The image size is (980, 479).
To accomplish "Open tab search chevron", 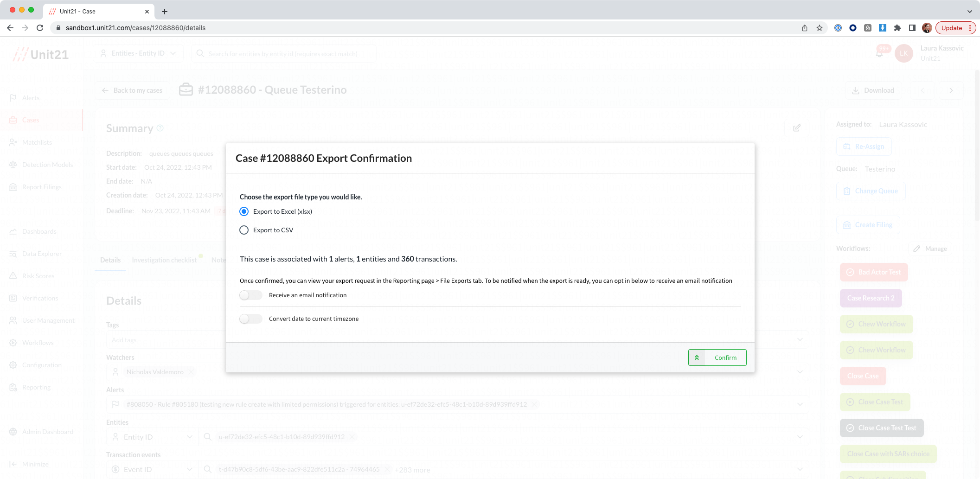I will [969, 12].
